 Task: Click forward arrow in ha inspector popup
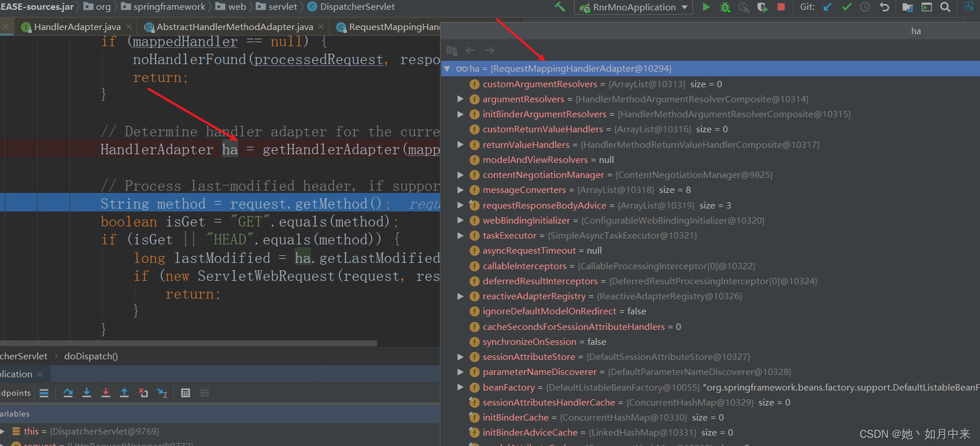pos(490,50)
